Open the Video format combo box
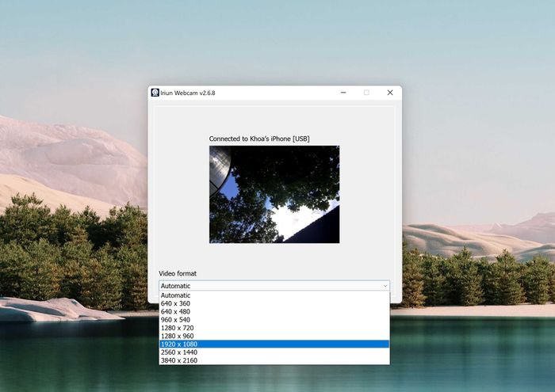Viewport: 555px width, 392px height. [x=274, y=286]
